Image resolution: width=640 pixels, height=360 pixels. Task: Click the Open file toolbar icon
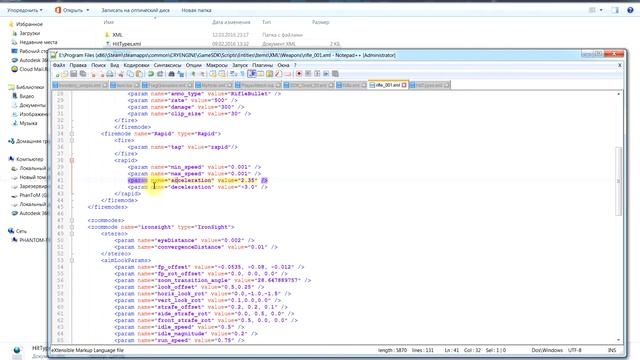(65, 74)
